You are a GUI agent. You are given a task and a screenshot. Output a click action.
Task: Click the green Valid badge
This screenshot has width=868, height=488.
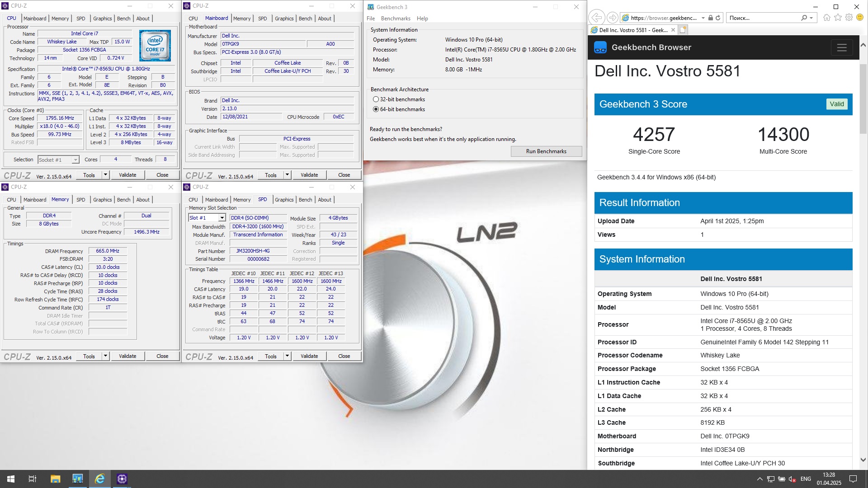pos(837,104)
